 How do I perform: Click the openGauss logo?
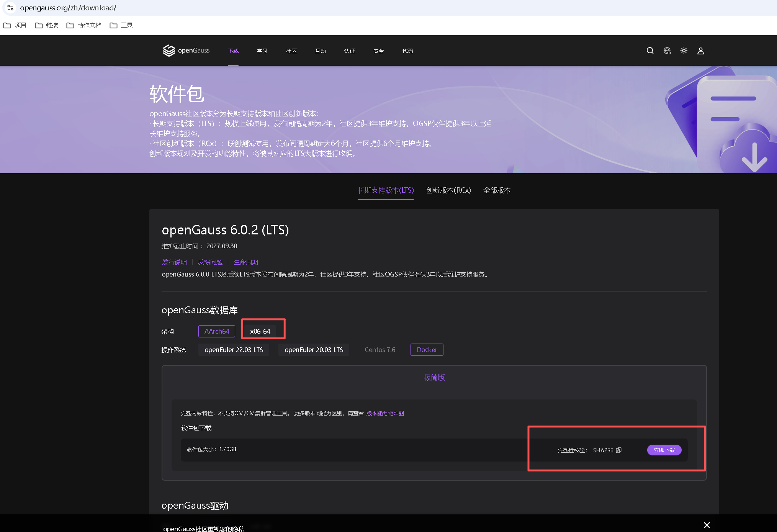point(186,51)
